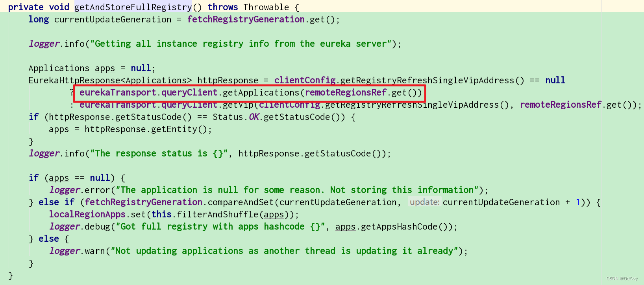644x285 pixels.
Task: Select the void return type
Action: 59,7
